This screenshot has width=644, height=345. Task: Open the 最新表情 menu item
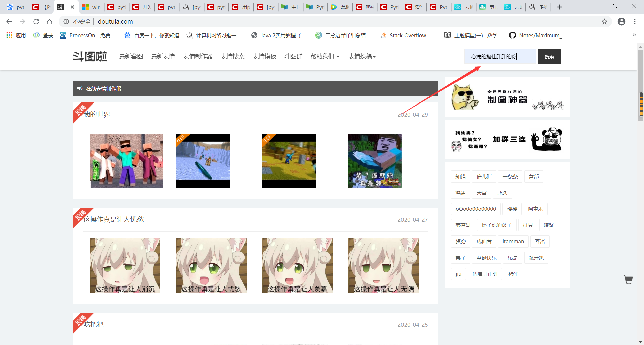[x=163, y=56]
